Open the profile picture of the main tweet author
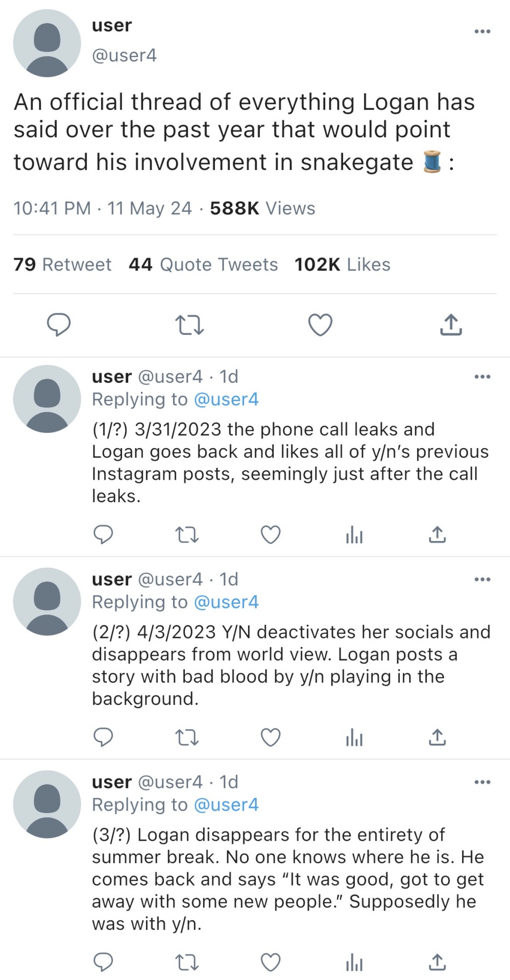The image size is (510, 980). tap(47, 43)
